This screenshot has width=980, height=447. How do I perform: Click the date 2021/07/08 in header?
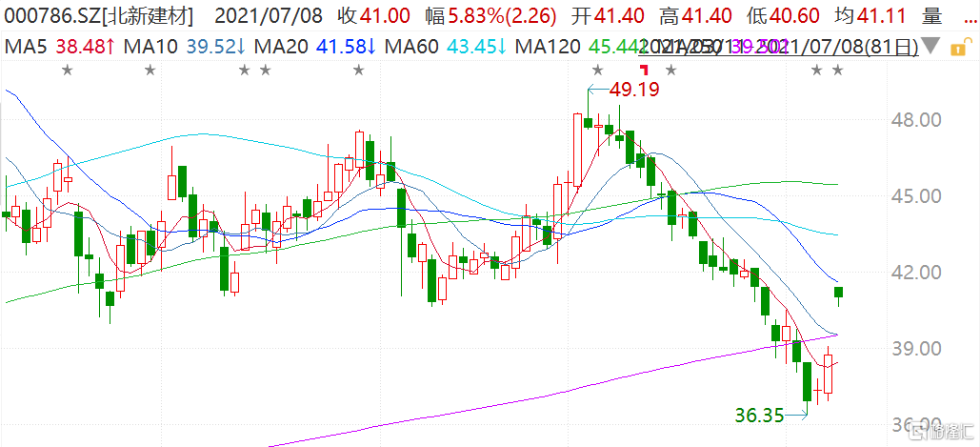click(x=269, y=16)
